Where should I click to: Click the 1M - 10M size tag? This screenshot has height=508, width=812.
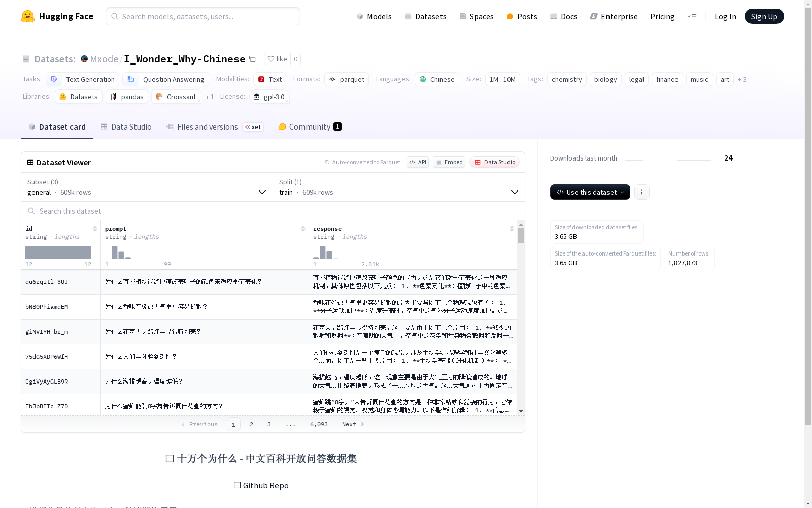pyautogui.click(x=502, y=79)
